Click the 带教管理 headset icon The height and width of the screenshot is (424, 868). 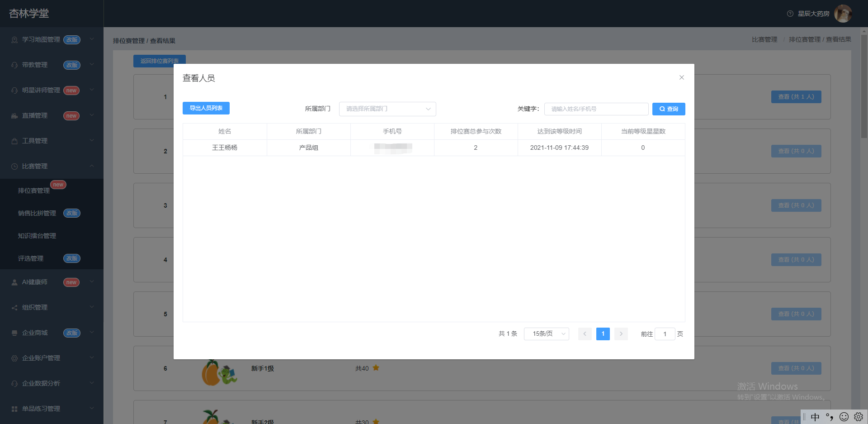[14, 65]
